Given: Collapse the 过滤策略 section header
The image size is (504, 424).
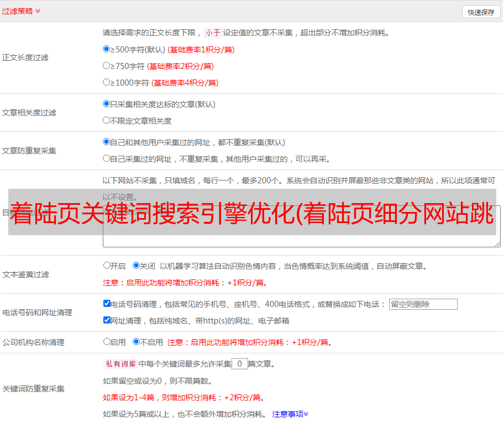Looking at the screenshot, I should click(x=20, y=11).
